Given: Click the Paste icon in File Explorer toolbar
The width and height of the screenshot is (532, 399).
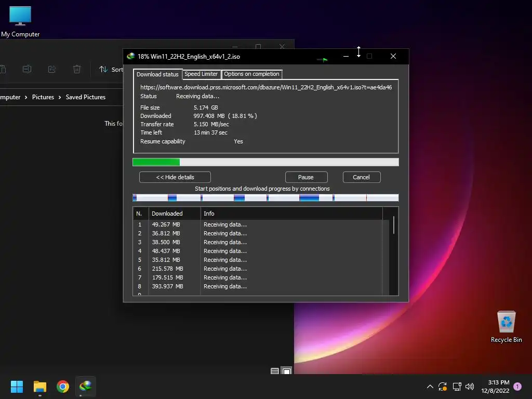Looking at the screenshot, I should (x=3, y=69).
